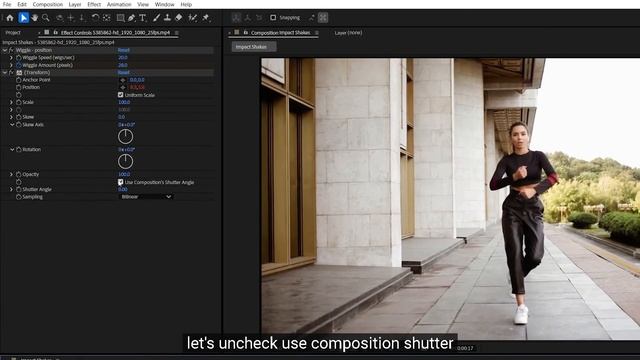The height and width of the screenshot is (360, 640).
Task: Open the Composition menu
Action: click(47, 4)
